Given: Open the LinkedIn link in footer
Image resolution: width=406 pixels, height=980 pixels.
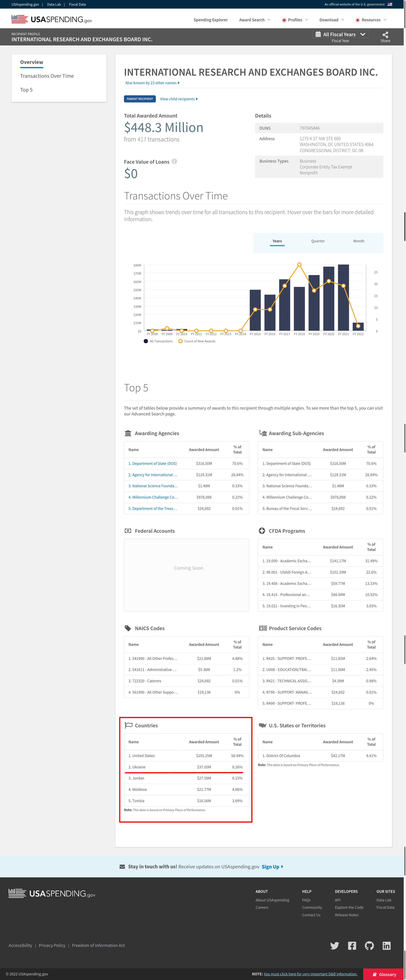Looking at the screenshot, I should (386, 945).
